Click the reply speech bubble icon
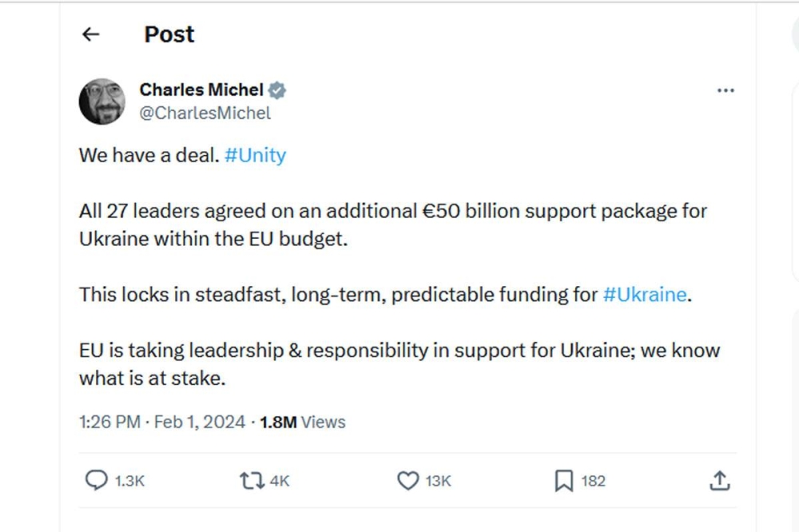The image size is (799, 532). [x=96, y=480]
